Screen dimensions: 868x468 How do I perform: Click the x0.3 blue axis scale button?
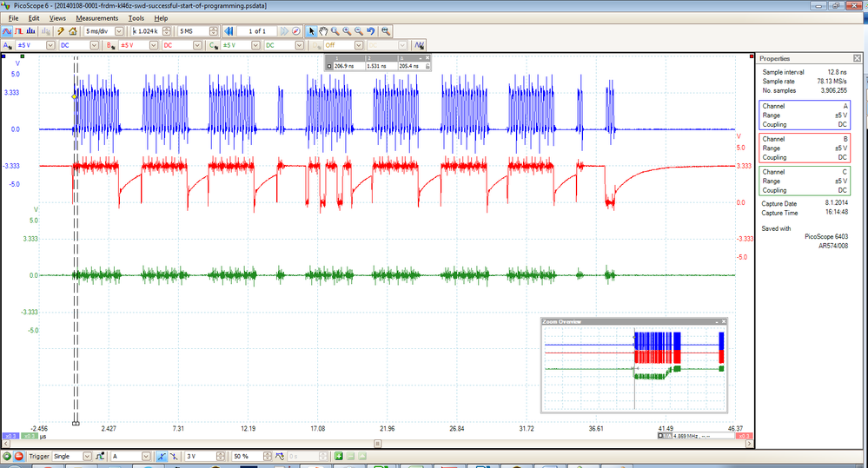(10, 436)
